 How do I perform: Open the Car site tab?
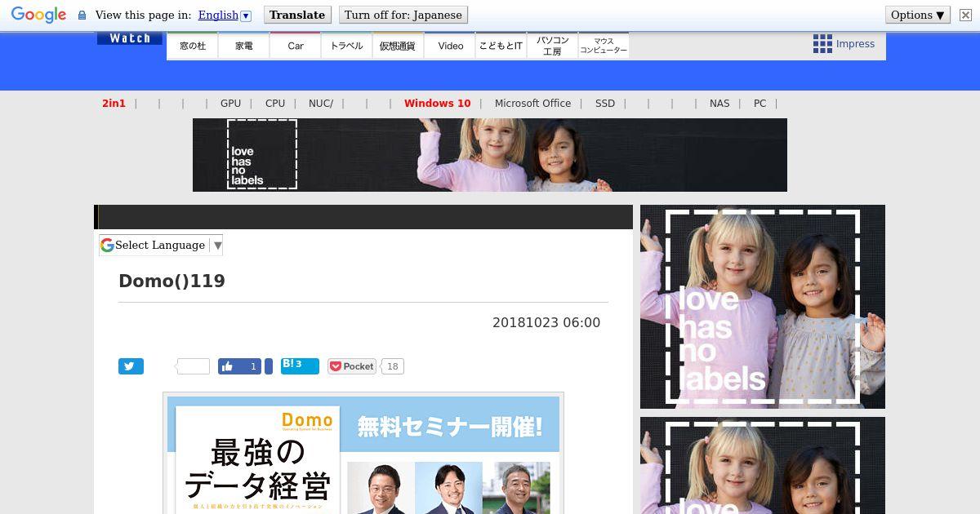pyautogui.click(x=296, y=46)
